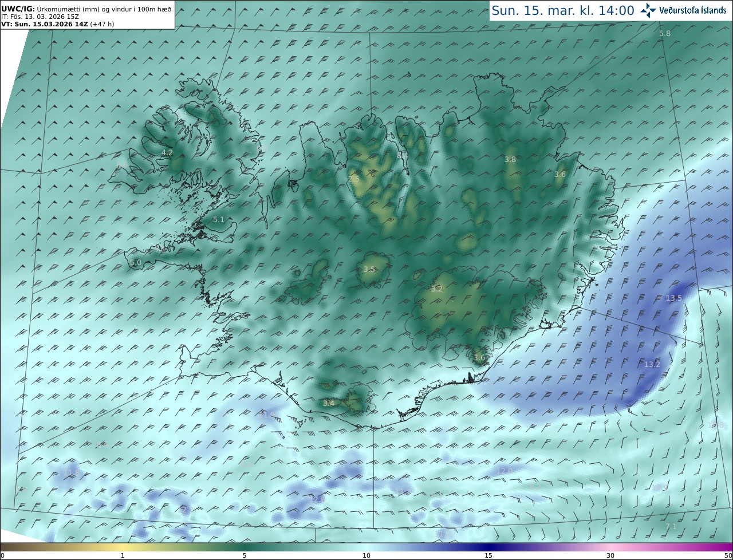The height and width of the screenshot is (560, 733).
Task: Click the 5.0 value on the map
Action: point(136,262)
